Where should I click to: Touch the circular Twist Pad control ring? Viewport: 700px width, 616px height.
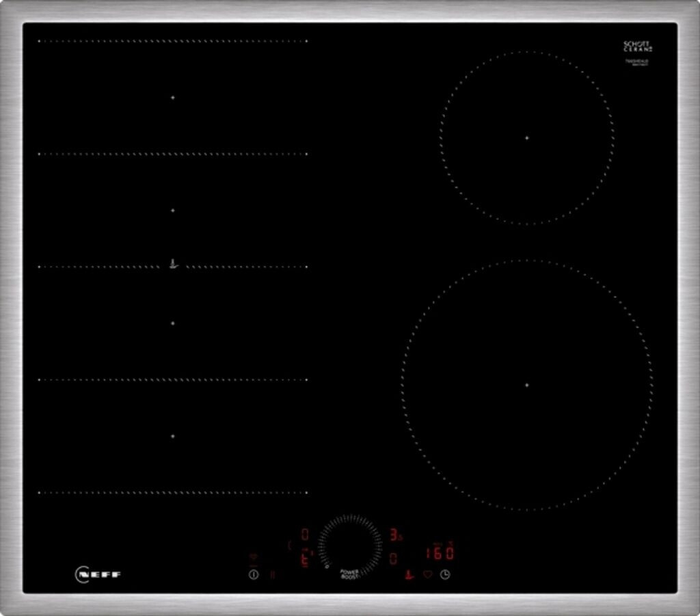tap(350, 546)
